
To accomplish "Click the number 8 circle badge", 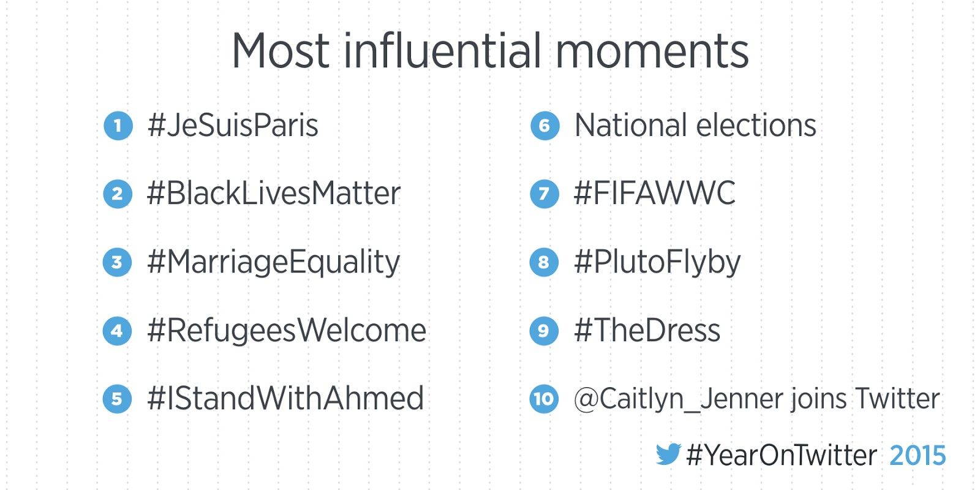I will point(544,262).
